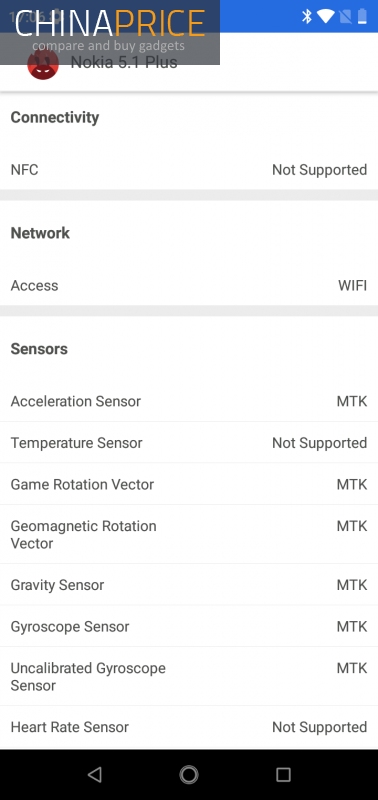Tap the battery status icon

(362, 16)
